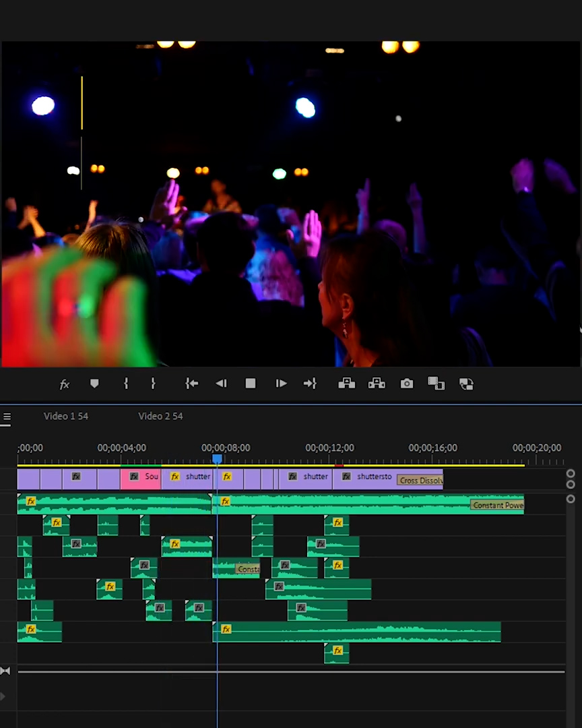582x728 pixels.
Task: Click fx badge on the Sou clip
Action: tap(134, 477)
